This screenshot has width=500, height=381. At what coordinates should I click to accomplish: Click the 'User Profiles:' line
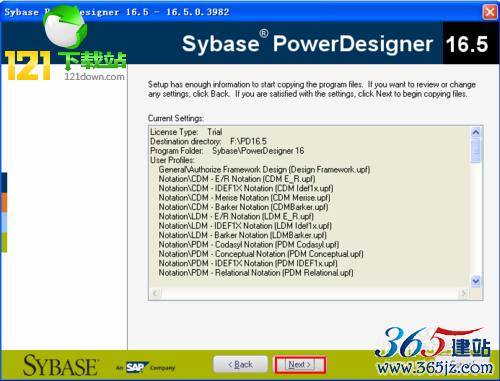pyautogui.click(x=172, y=160)
